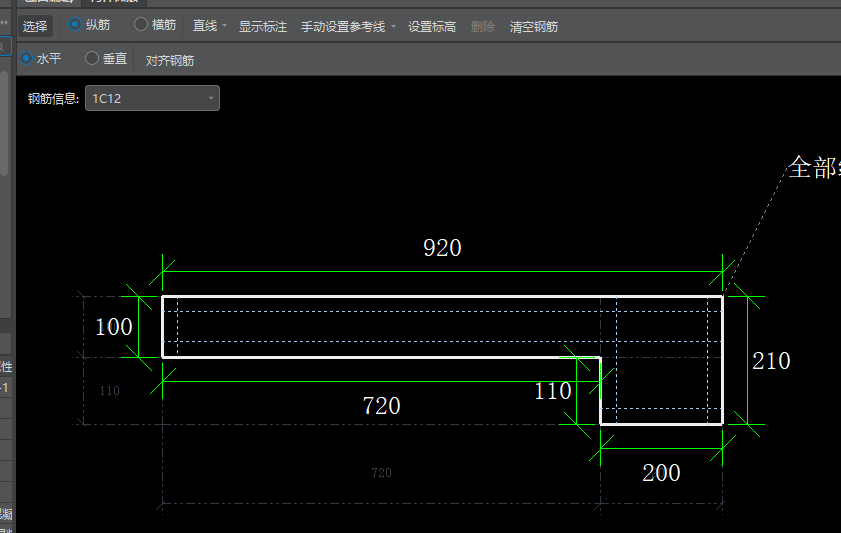Screen dimensions: 841x533
Task: Click the 920 dimension label
Action: click(x=442, y=248)
